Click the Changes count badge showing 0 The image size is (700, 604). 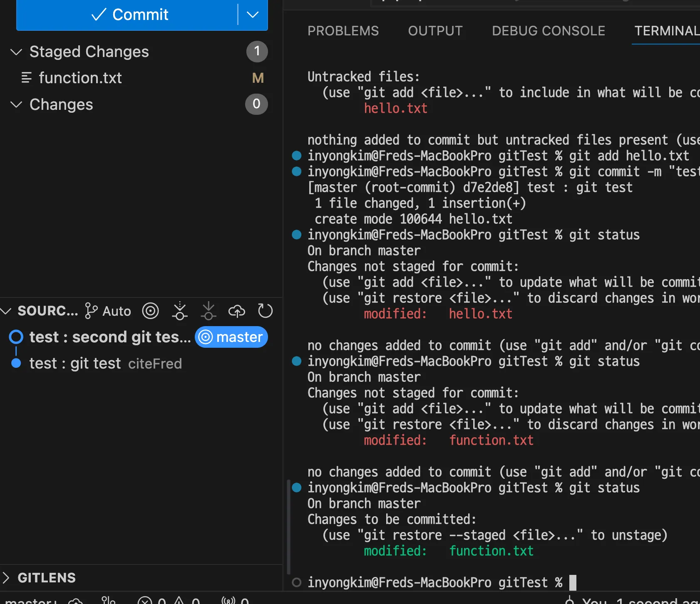(256, 104)
